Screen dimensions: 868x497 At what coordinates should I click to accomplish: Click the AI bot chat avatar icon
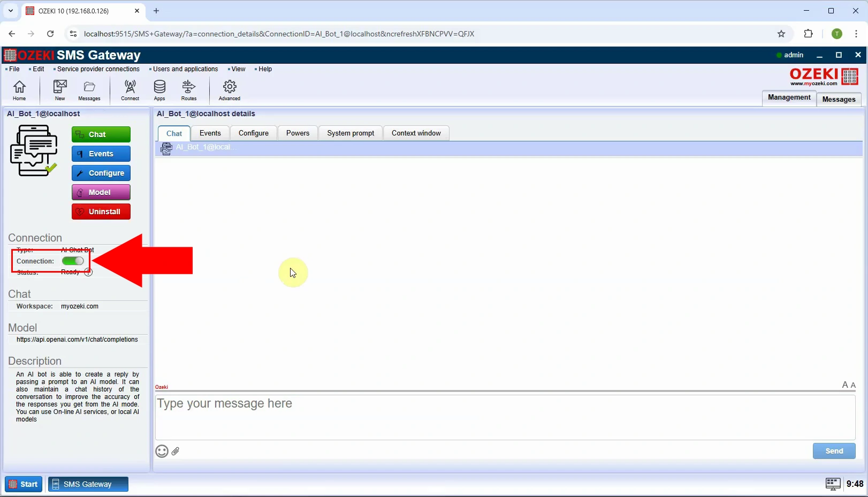(166, 148)
